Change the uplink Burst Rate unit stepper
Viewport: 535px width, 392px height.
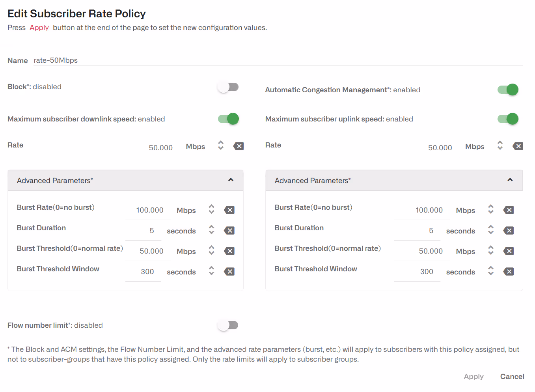coord(491,209)
